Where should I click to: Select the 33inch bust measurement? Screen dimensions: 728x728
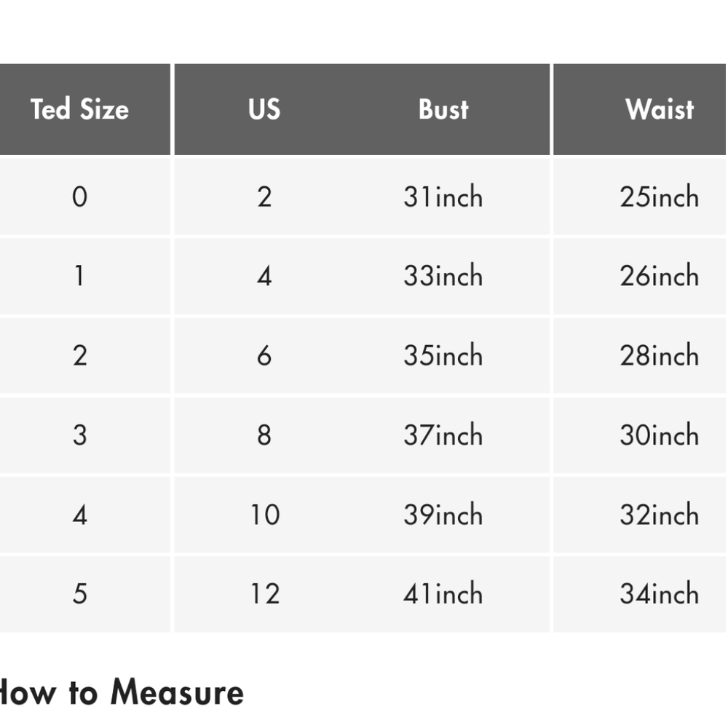click(443, 276)
